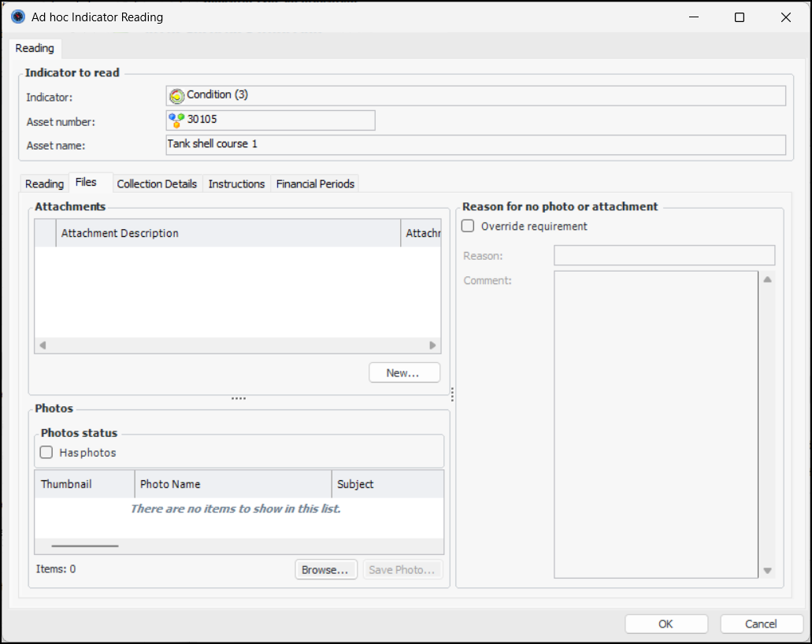
Task: Click the vertical splitter handle beside Photos
Action: point(452,394)
